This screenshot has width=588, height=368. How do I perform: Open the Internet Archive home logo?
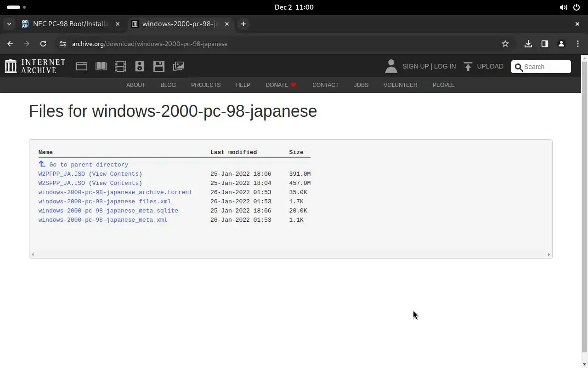35,66
